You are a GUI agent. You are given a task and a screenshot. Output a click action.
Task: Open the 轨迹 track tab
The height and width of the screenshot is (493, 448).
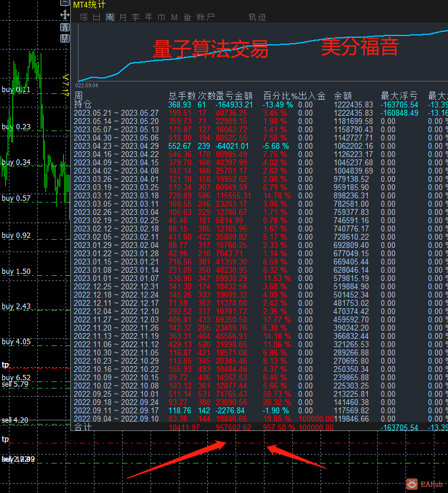(257, 17)
